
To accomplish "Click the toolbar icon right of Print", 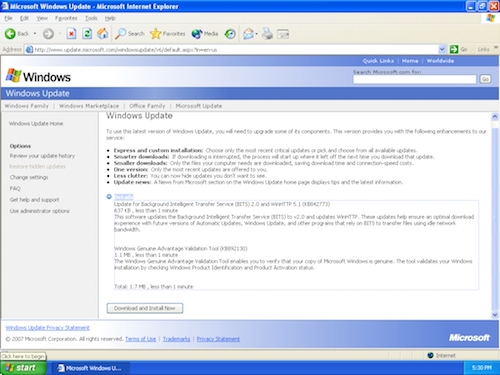I will (x=283, y=34).
